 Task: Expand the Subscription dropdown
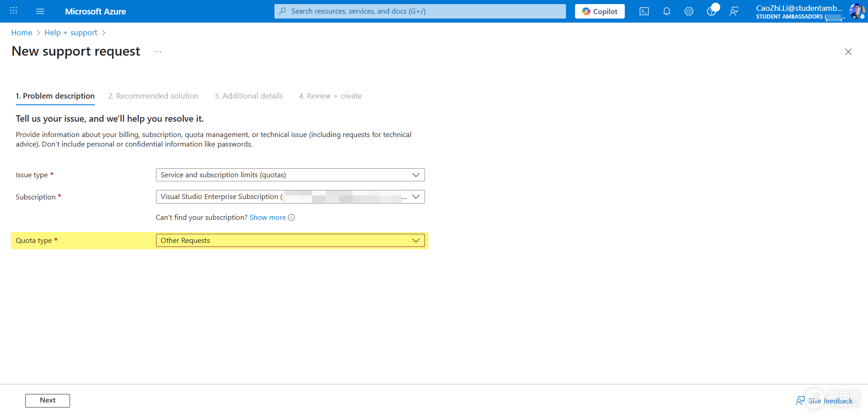click(290, 197)
